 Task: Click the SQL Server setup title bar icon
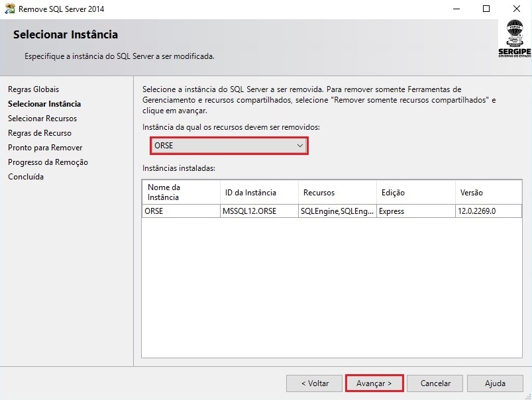click(9, 9)
